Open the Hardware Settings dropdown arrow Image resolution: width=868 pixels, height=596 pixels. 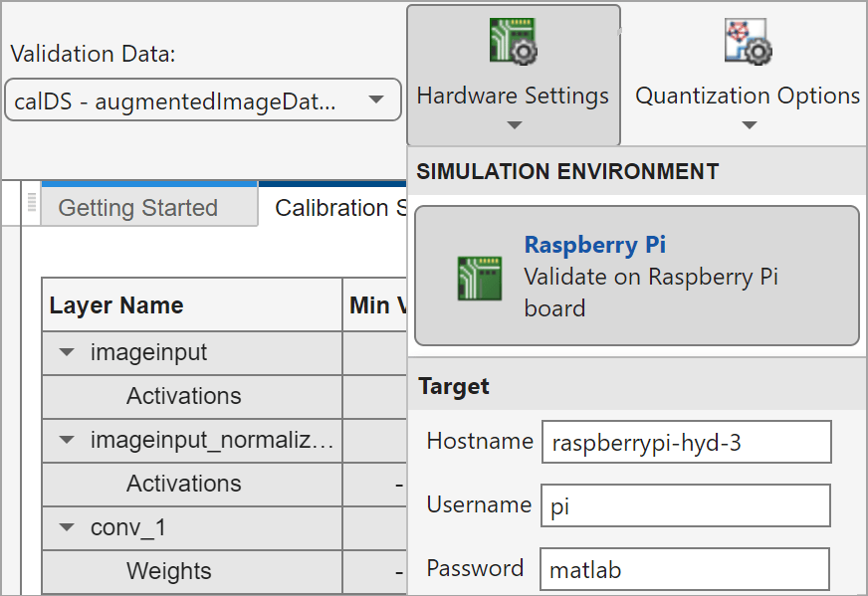tap(515, 125)
